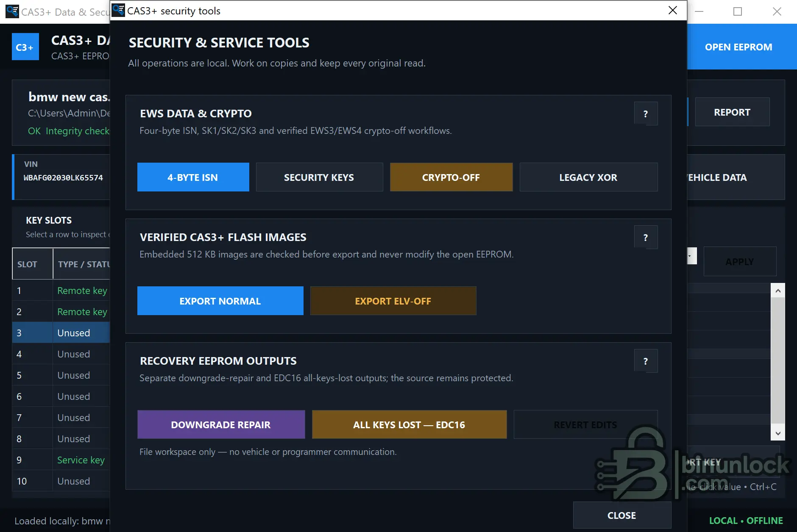The image size is (797, 532).
Task: Click the APPLY button in main window
Action: pyautogui.click(x=740, y=261)
